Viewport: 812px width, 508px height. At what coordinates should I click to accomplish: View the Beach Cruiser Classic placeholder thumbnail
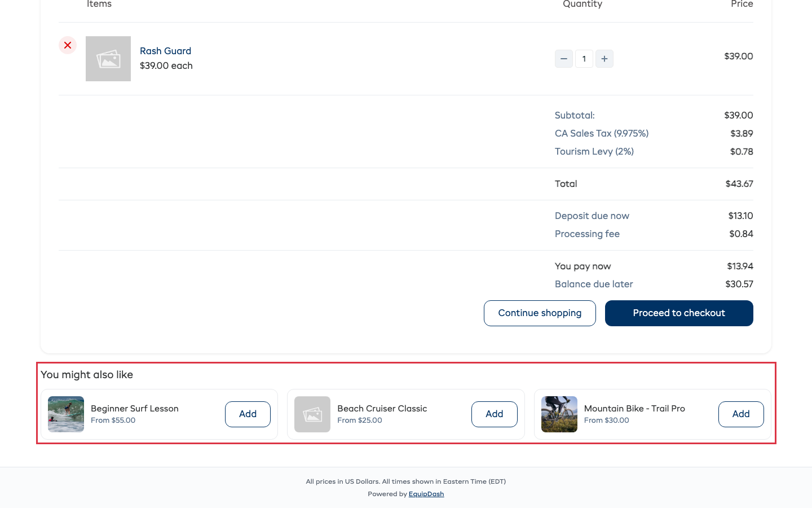[312, 414]
